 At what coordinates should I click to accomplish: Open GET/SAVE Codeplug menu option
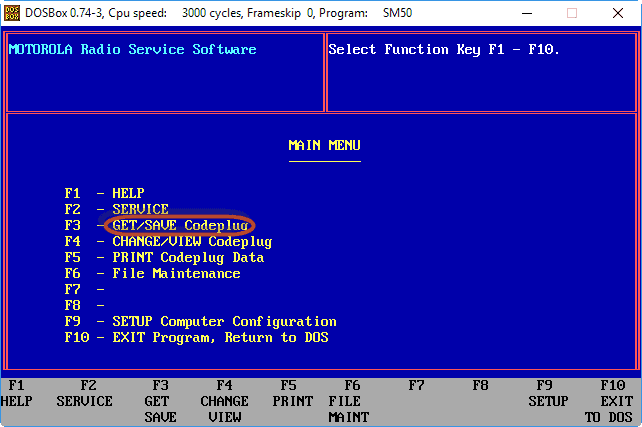(180, 225)
